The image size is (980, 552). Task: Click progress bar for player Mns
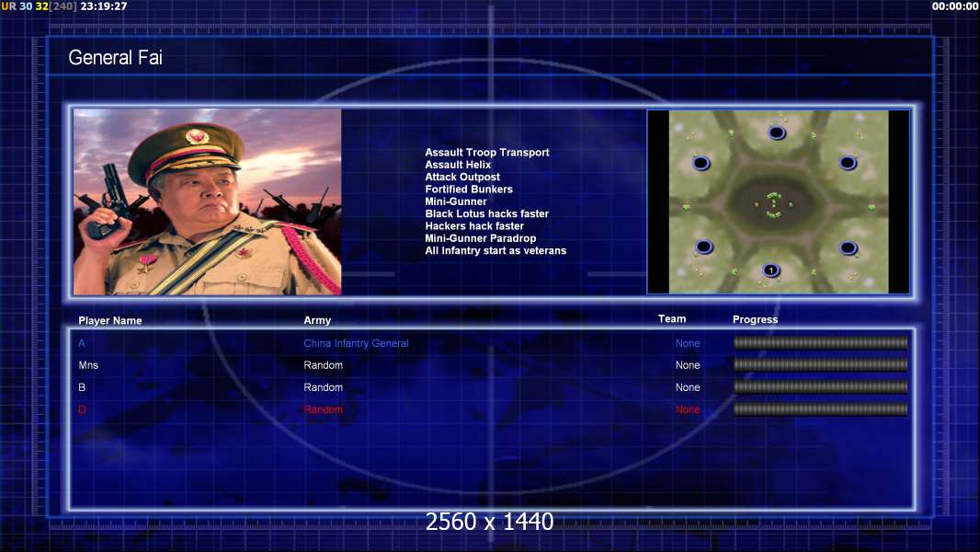(x=821, y=364)
